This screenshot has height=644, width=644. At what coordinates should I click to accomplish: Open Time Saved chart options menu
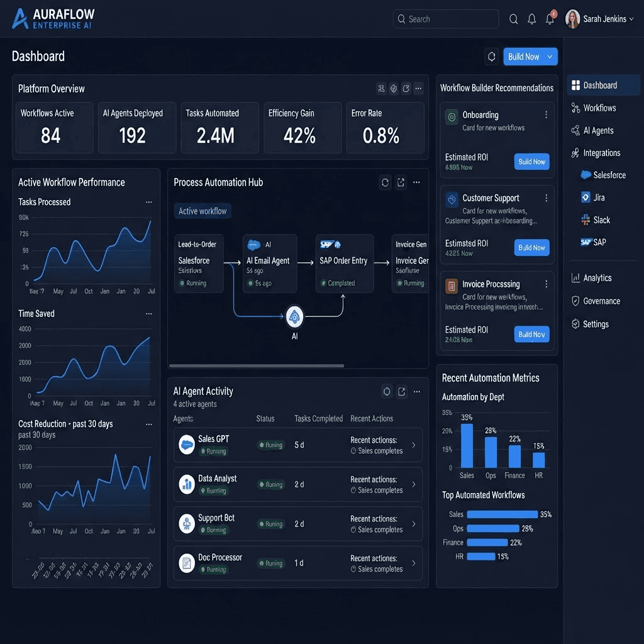point(148,314)
